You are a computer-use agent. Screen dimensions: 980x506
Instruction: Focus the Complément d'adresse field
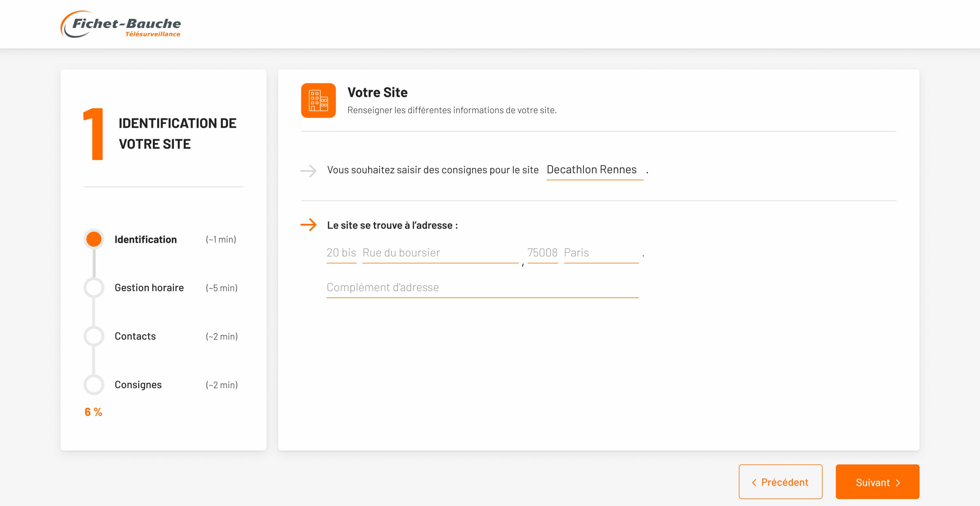[482, 287]
